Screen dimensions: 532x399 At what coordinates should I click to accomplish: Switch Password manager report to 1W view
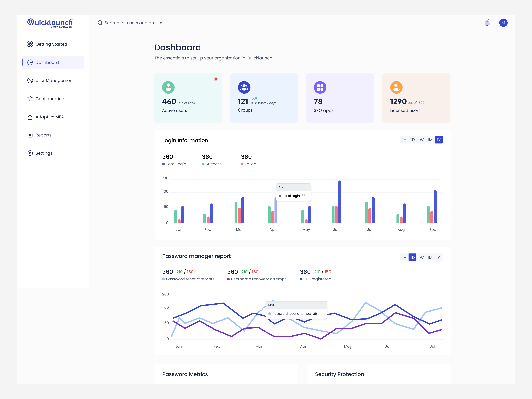click(421, 257)
